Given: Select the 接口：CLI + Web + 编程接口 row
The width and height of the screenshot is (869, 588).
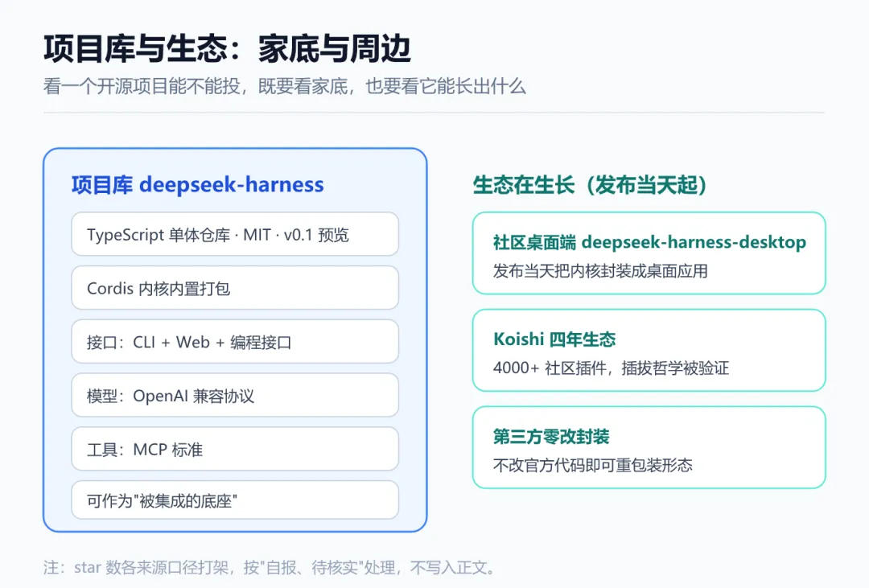Looking at the screenshot, I should click(235, 342).
